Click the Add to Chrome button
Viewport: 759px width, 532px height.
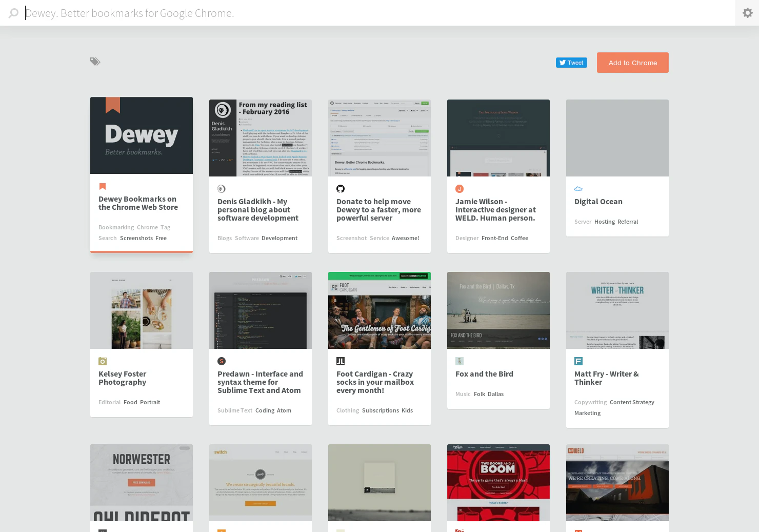tap(633, 63)
